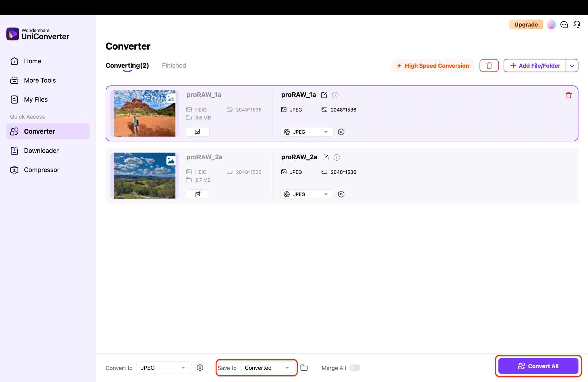
Task: Rename proRAW_2a via the pencil icon
Action: click(x=326, y=157)
